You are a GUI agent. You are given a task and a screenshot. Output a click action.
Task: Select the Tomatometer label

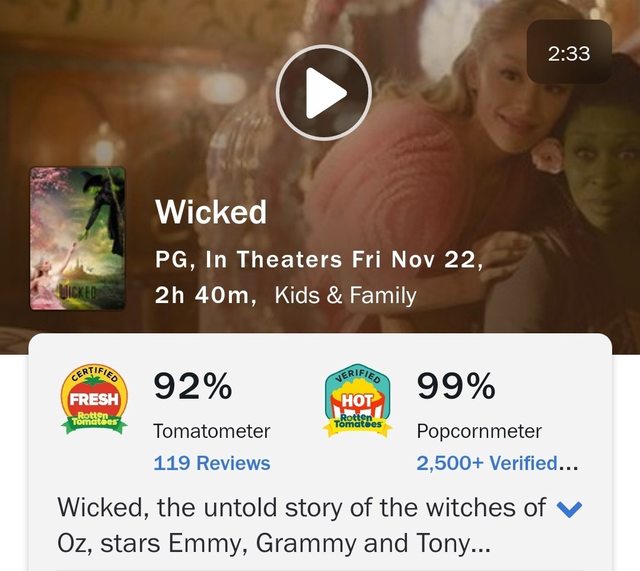[x=211, y=431]
